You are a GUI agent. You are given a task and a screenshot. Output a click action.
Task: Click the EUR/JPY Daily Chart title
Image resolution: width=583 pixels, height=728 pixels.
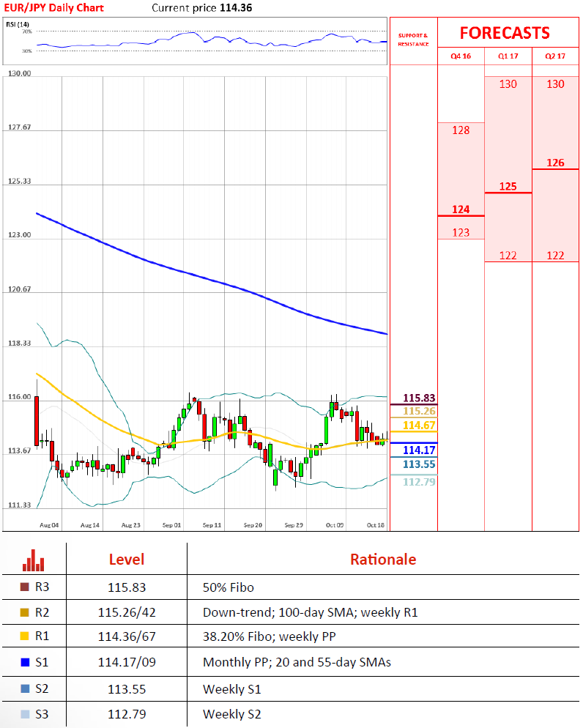54,8
